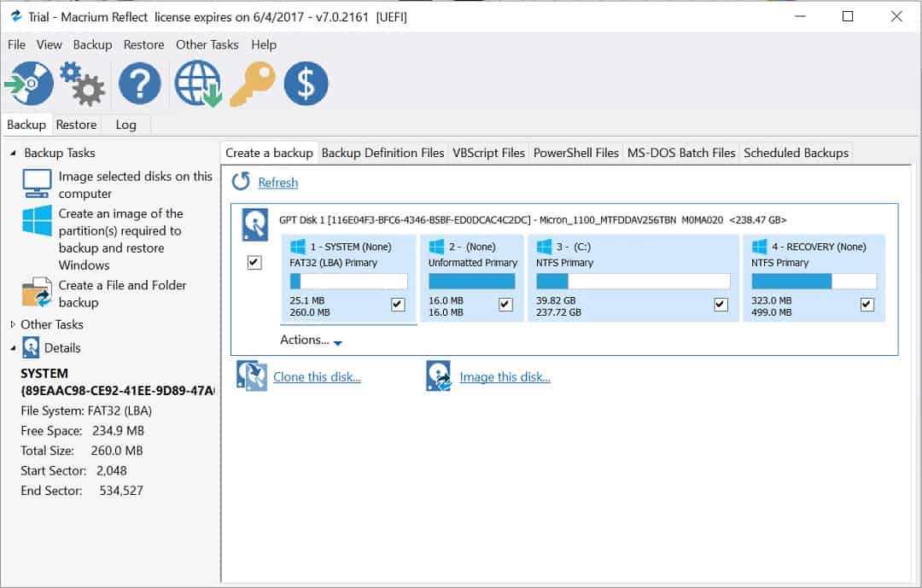The image size is (922, 588).
Task: Collapse the Backup Tasks section
Action: [x=13, y=153]
